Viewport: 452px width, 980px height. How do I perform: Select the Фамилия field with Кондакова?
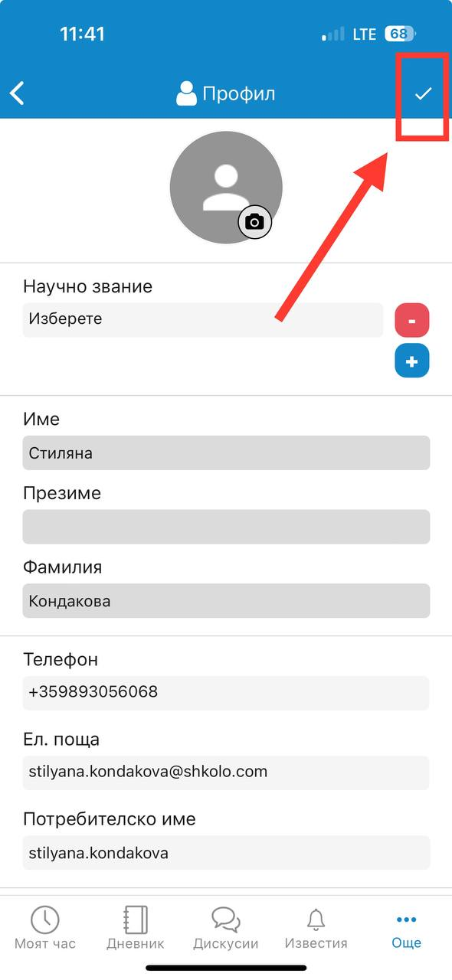pos(226,601)
